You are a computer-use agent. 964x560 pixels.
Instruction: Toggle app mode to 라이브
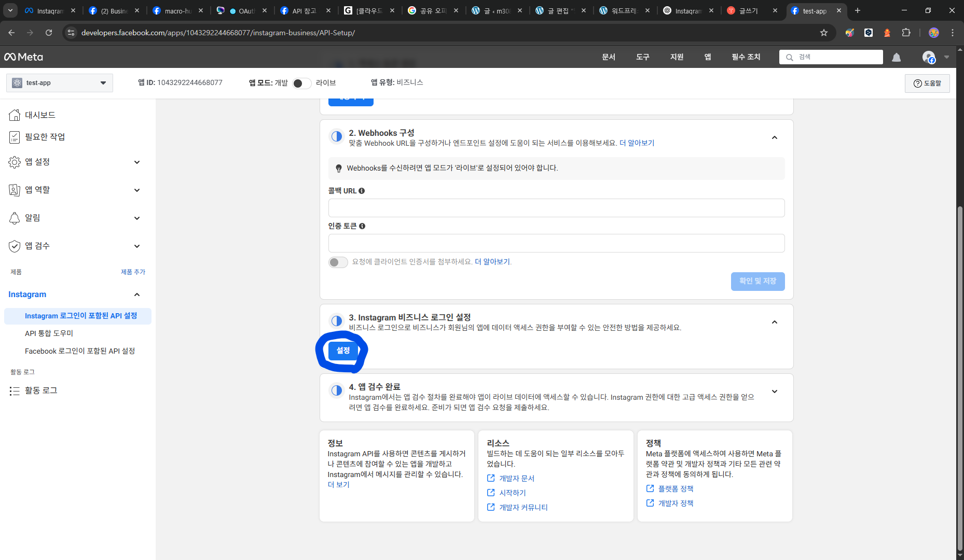pyautogui.click(x=301, y=83)
